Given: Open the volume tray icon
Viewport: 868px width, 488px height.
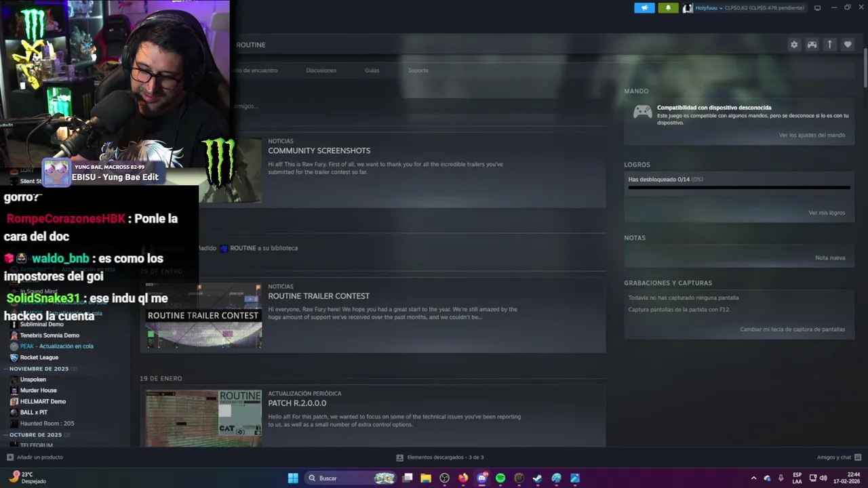Looking at the screenshot, I should 824,479.
